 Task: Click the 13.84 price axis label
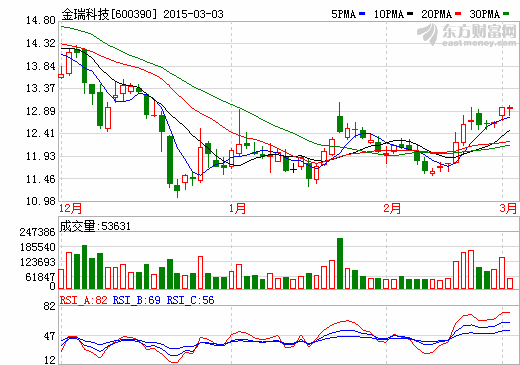tap(41, 66)
